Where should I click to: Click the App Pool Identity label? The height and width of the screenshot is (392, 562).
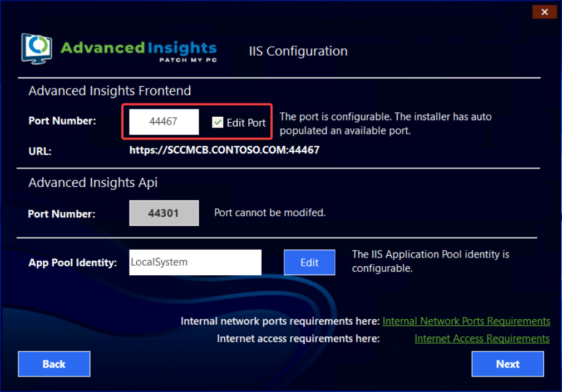72,263
